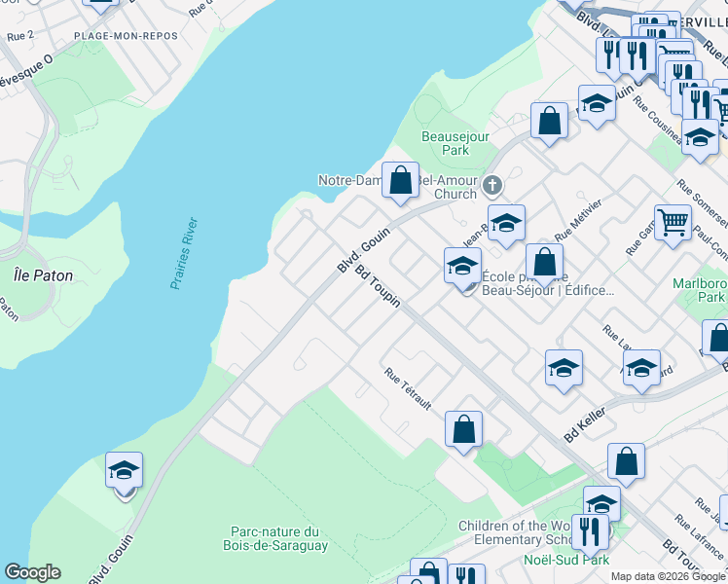
Task: Click the Rue Tétrault street label
Action: click(408, 389)
